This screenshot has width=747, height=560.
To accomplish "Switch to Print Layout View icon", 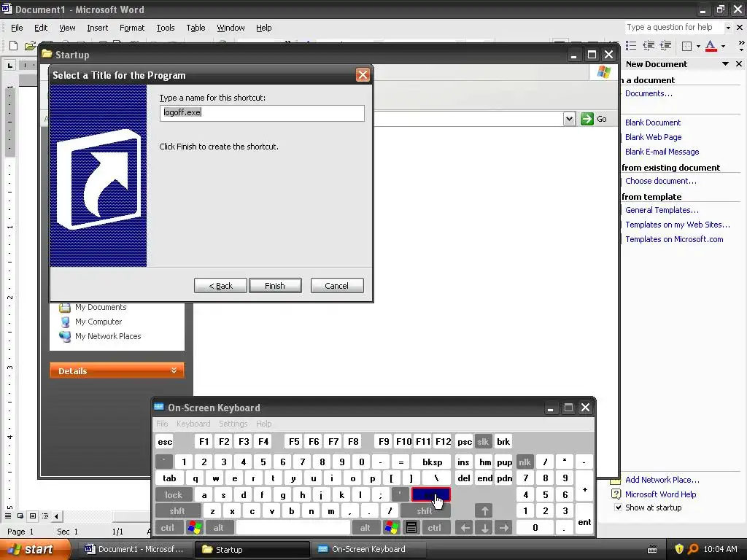I will [32, 516].
